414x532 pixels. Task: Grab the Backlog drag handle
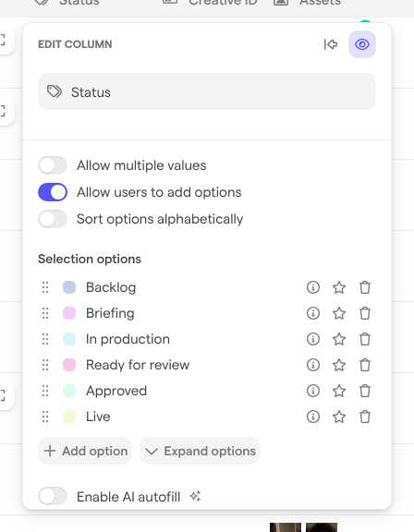pos(45,287)
